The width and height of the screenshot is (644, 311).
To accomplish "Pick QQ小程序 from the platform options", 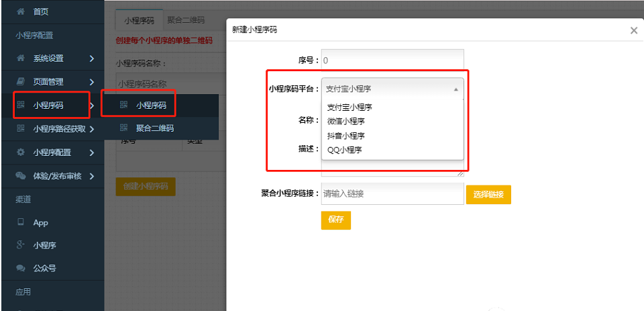I will point(344,150).
